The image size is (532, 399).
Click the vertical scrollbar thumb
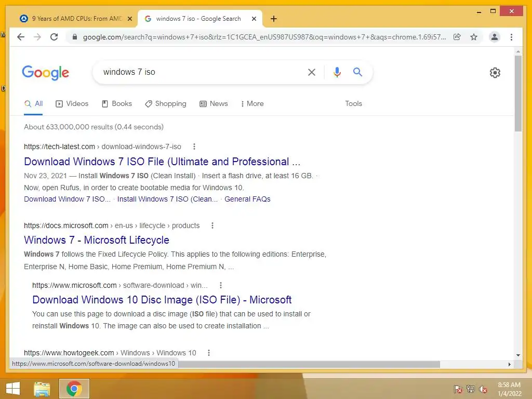click(518, 94)
